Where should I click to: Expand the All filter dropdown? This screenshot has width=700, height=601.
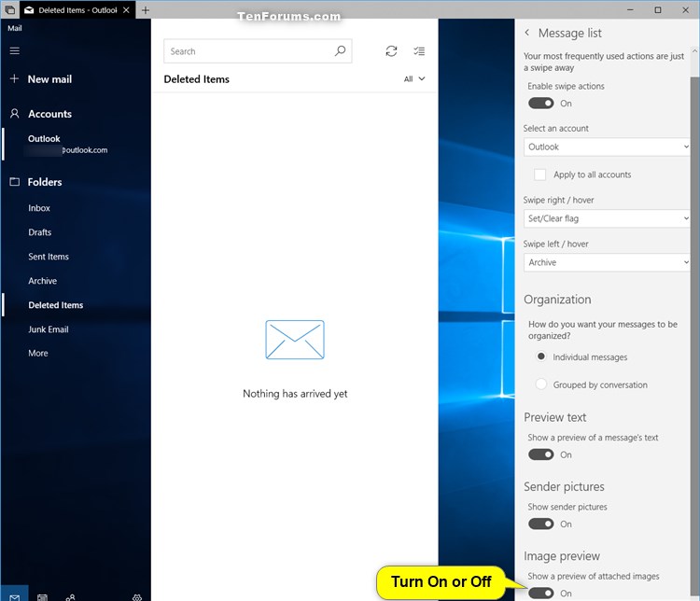point(414,79)
